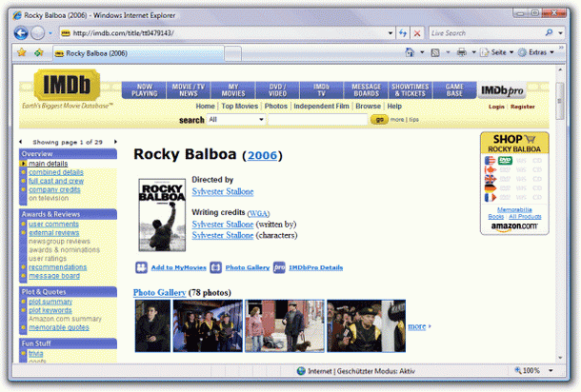Open the Extras (Tools) menu
Image resolution: width=581 pixels, height=392 pixels.
tap(536, 52)
